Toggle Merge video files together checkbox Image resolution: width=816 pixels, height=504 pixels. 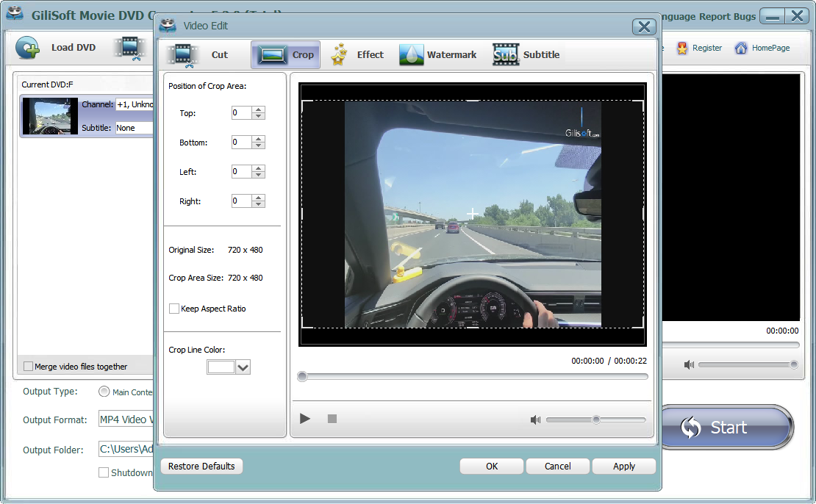(29, 366)
